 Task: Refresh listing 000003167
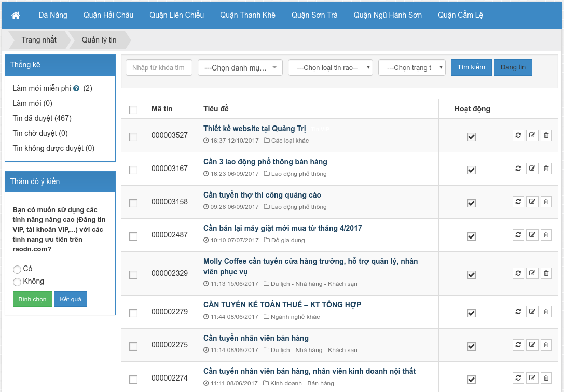(x=518, y=169)
